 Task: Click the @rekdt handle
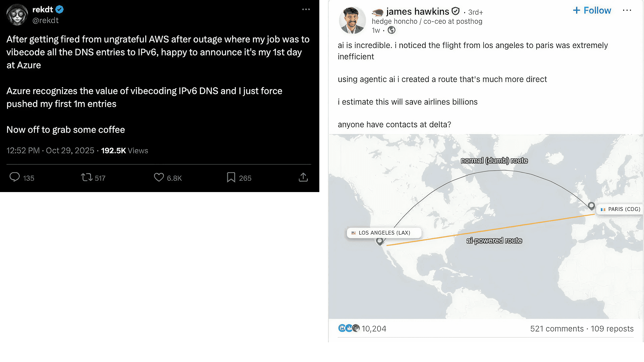pos(45,20)
